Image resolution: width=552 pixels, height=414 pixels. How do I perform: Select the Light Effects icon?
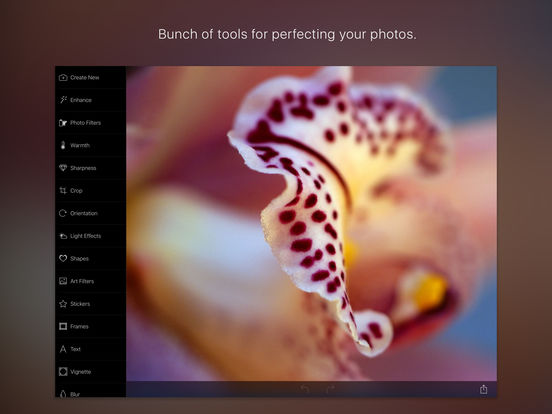[x=63, y=236]
